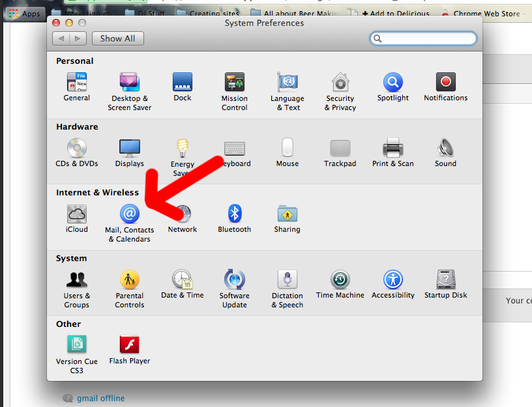Click the Apps bookmark in Chrome
Image resolution: width=532 pixels, height=407 pixels.
click(x=24, y=14)
